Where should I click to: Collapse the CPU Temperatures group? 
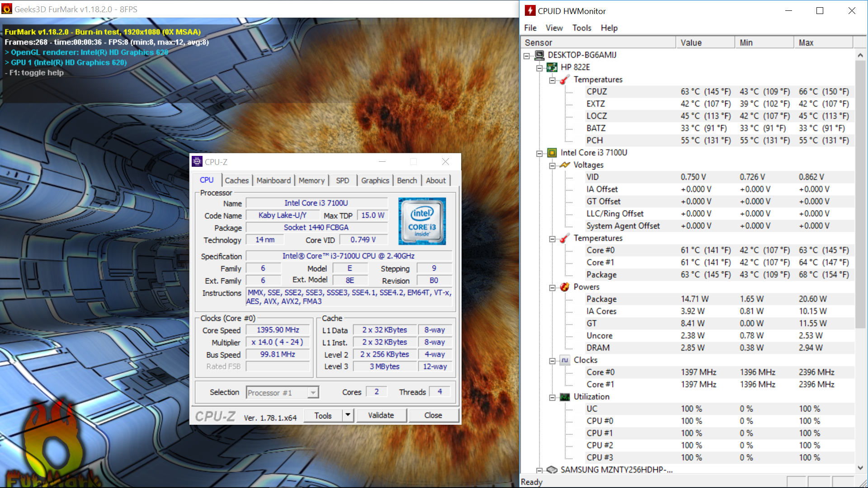click(x=552, y=239)
